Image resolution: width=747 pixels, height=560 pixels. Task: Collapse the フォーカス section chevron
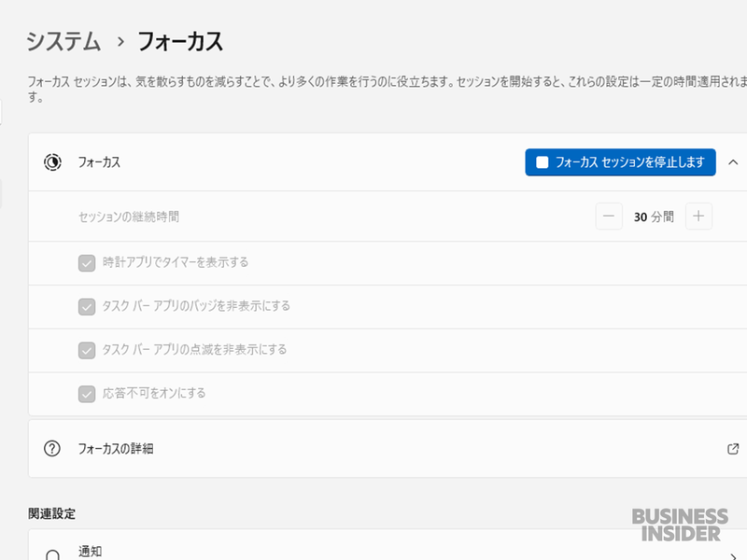point(733,162)
